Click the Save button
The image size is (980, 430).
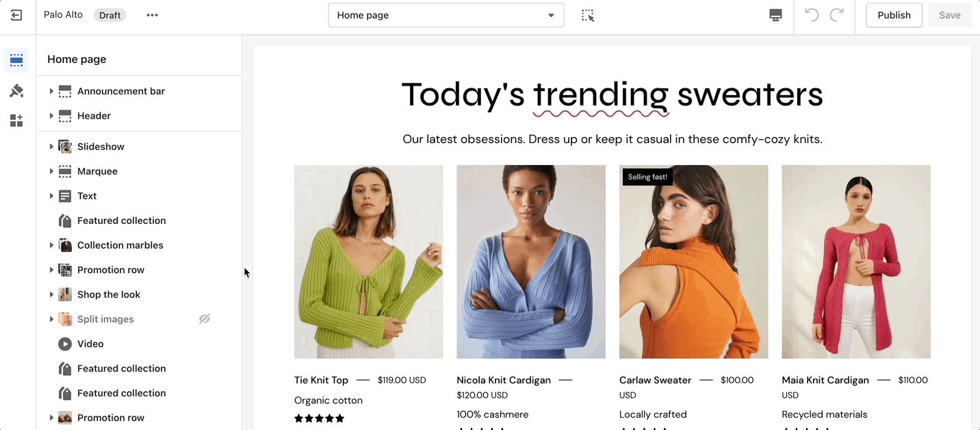pyautogui.click(x=949, y=15)
